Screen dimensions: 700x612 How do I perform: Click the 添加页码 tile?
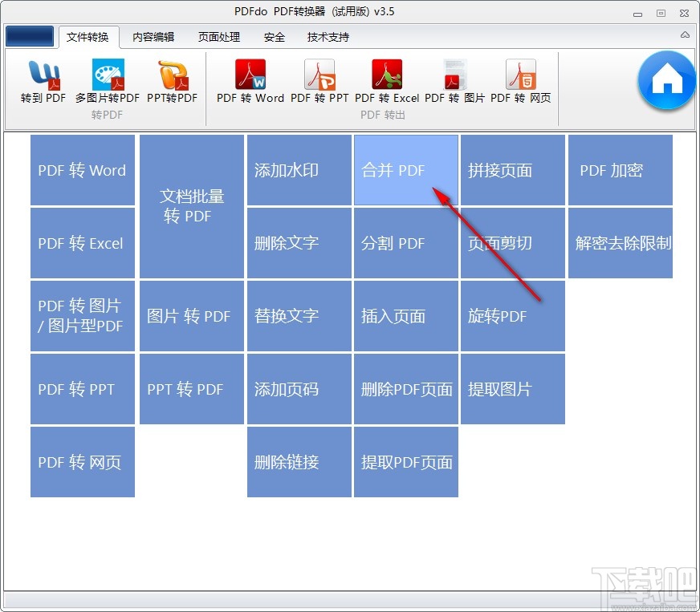coord(299,389)
